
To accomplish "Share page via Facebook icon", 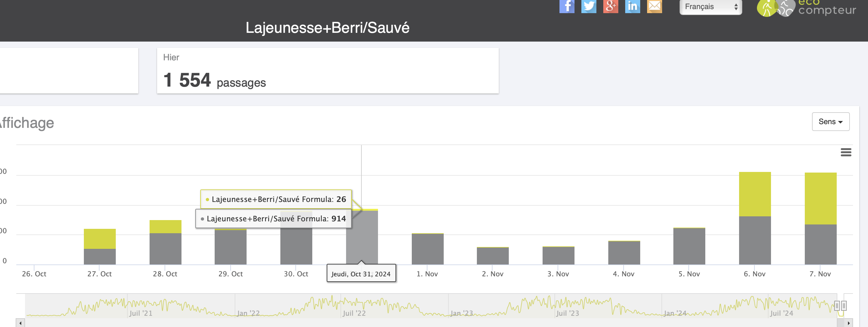I will (x=567, y=6).
